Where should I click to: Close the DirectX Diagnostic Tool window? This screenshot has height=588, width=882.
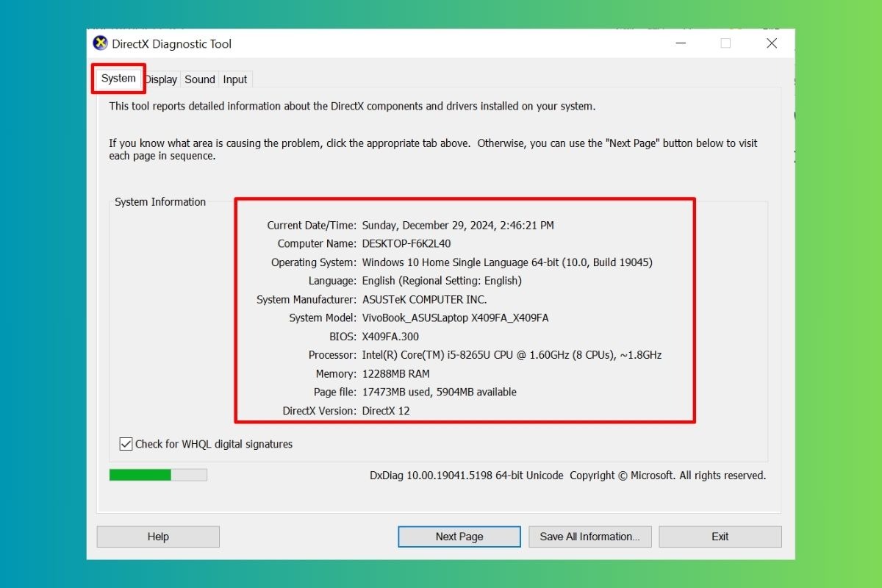pyautogui.click(x=772, y=43)
